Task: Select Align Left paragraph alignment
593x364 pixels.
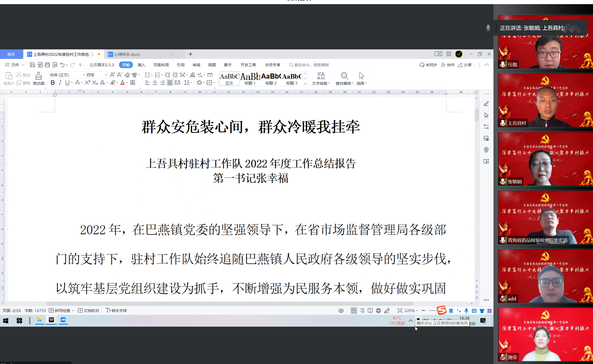Action: click(147, 83)
